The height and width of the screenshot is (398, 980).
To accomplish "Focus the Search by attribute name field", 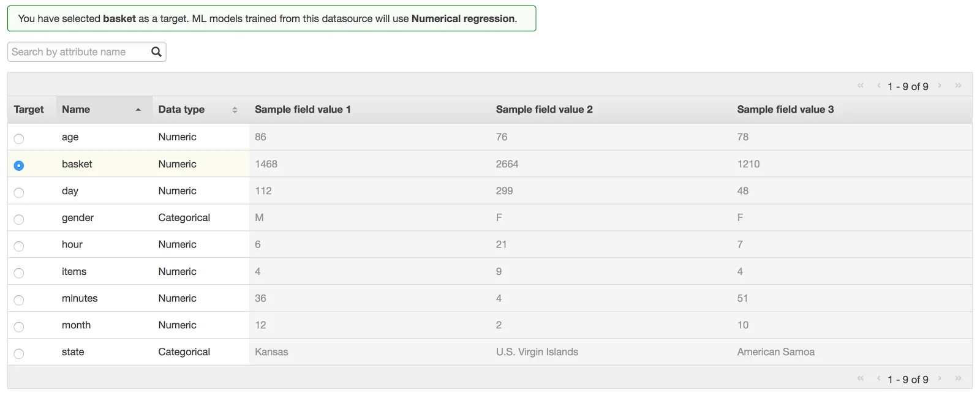I will pyautogui.click(x=78, y=52).
